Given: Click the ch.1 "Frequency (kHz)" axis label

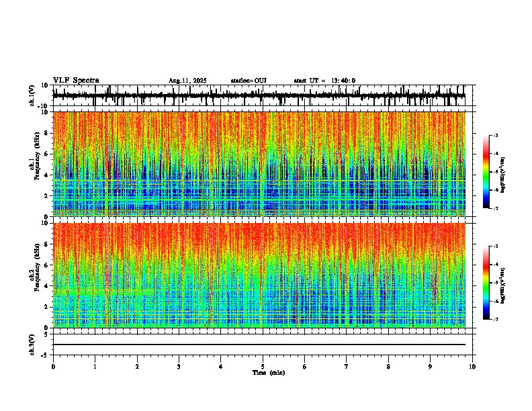Looking at the screenshot, I should pyautogui.click(x=37, y=156).
